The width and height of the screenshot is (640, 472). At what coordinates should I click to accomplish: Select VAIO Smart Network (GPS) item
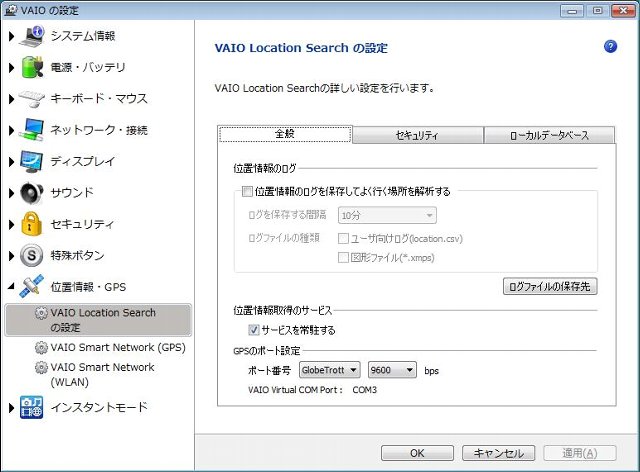(x=118, y=347)
